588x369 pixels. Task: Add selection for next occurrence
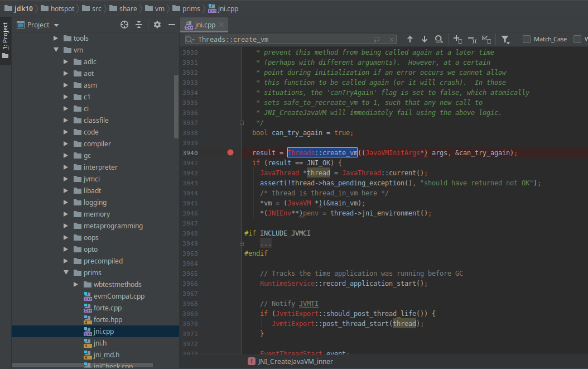[x=457, y=39]
